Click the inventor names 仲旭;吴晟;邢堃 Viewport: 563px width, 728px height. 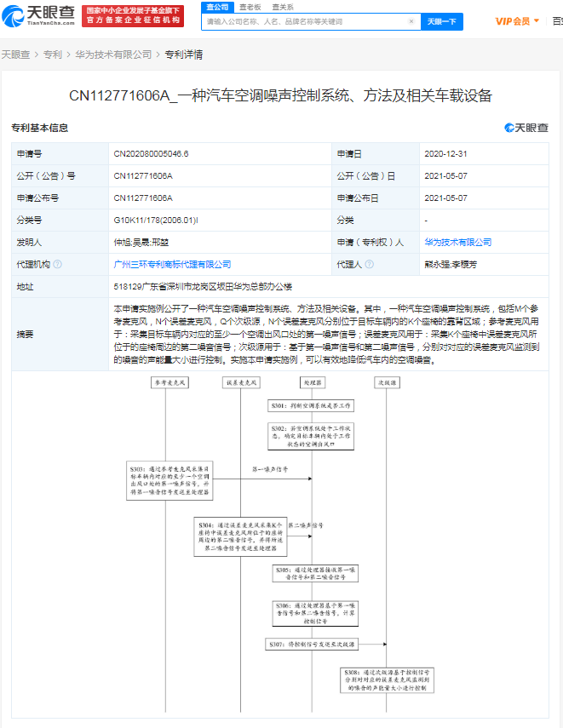pyautogui.click(x=141, y=243)
